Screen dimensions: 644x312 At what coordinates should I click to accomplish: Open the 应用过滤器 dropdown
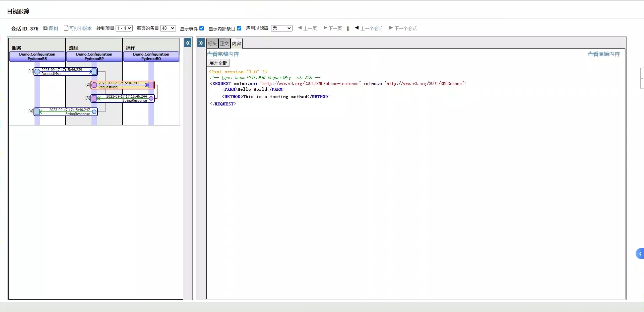coord(281,28)
